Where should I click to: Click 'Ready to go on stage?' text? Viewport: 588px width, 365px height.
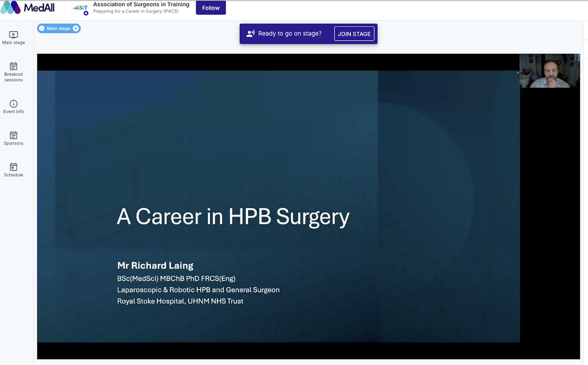290,34
